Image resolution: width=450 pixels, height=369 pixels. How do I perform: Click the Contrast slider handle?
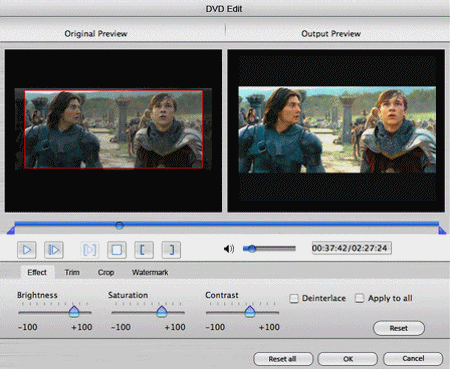[250, 311]
